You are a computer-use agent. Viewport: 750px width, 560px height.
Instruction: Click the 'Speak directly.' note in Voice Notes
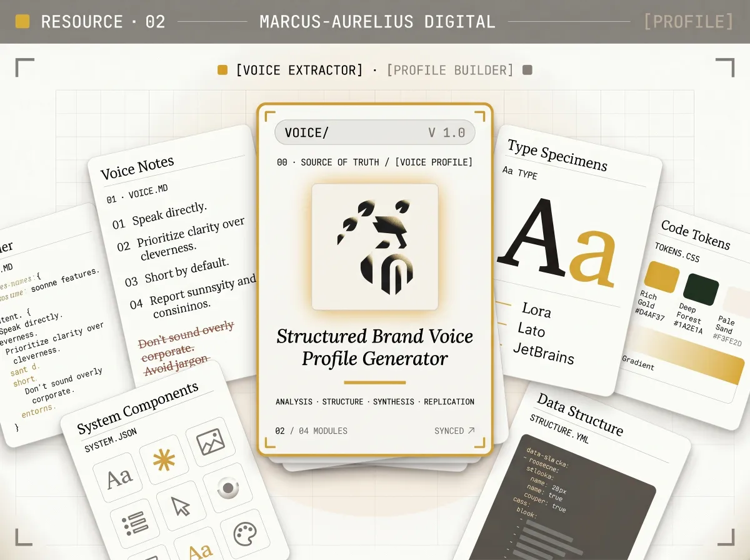[x=169, y=214]
